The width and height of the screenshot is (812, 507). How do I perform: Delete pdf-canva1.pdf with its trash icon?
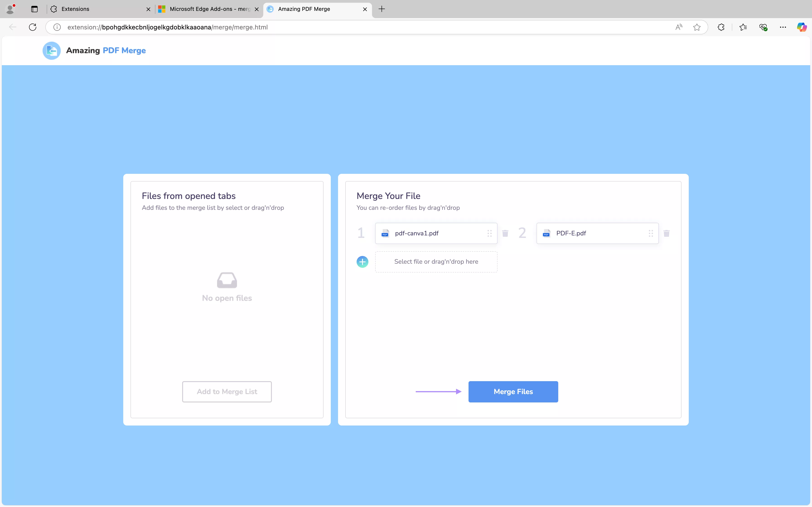coord(505,233)
